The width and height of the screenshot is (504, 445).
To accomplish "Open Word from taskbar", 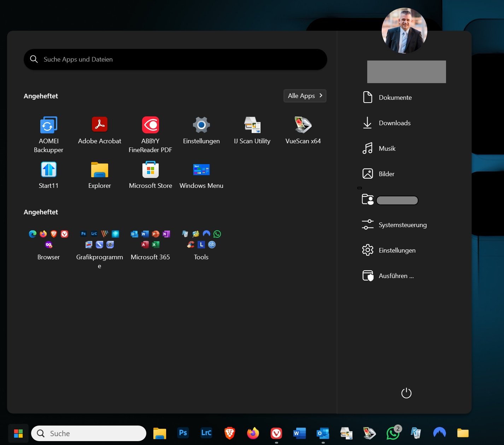I will point(300,433).
